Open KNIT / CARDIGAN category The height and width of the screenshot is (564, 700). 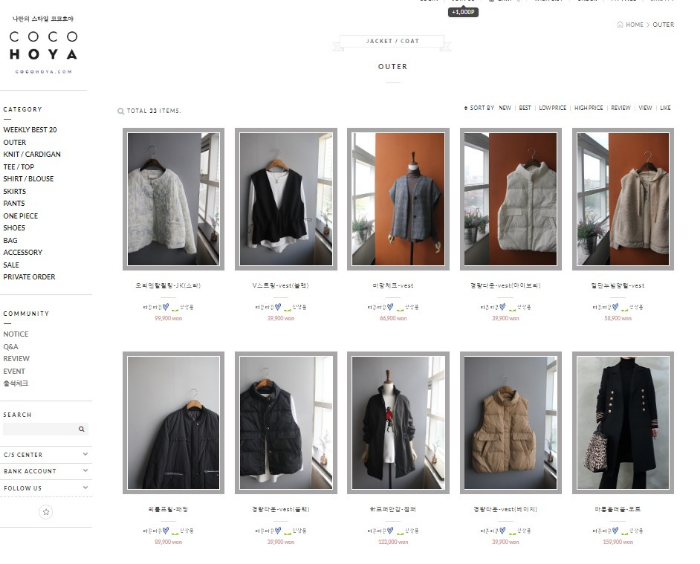[x=32, y=154]
